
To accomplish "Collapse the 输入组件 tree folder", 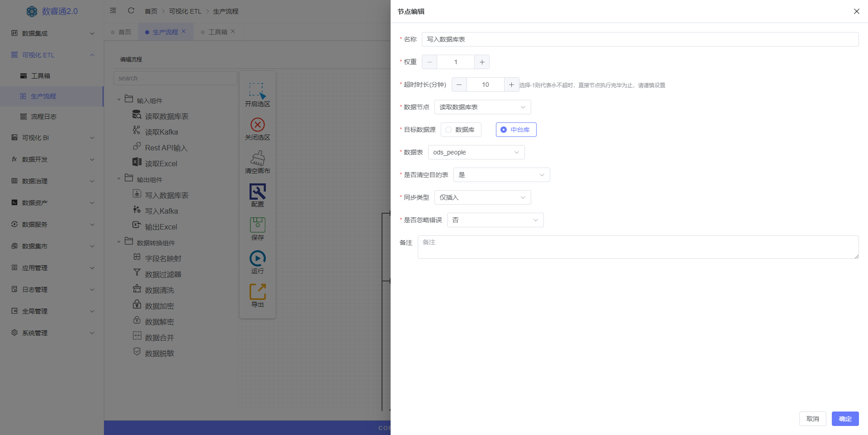I will 119,100.
